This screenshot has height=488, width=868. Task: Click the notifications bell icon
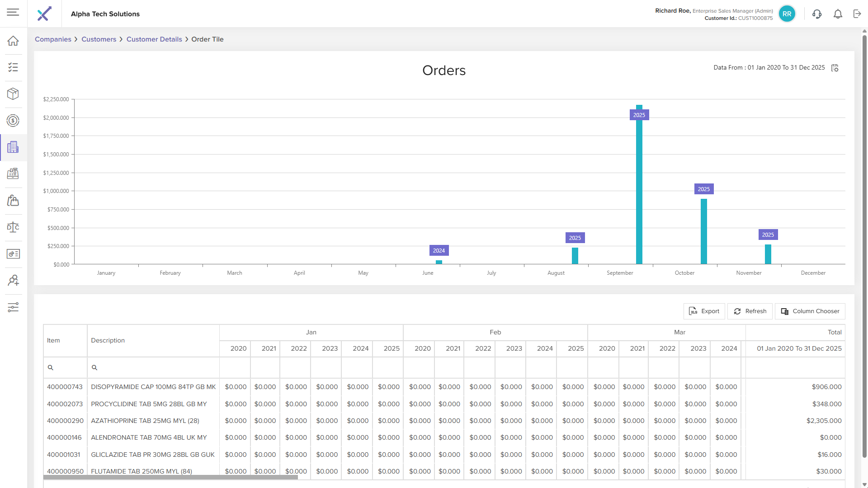pos(838,14)
